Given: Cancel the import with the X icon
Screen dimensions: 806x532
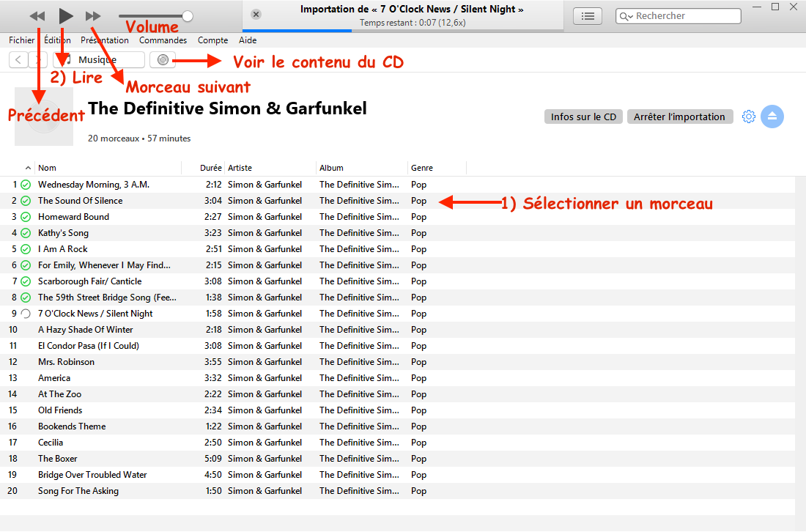Looking at the screenshot, I should point(256,15).
